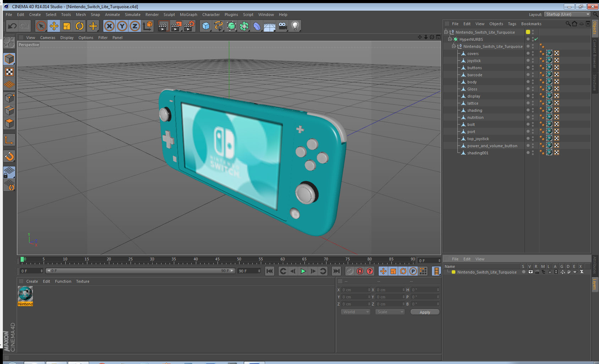Add a light object
Image resolution: width=599 pixels, height=364 pixels.
[x=295, y=26]
